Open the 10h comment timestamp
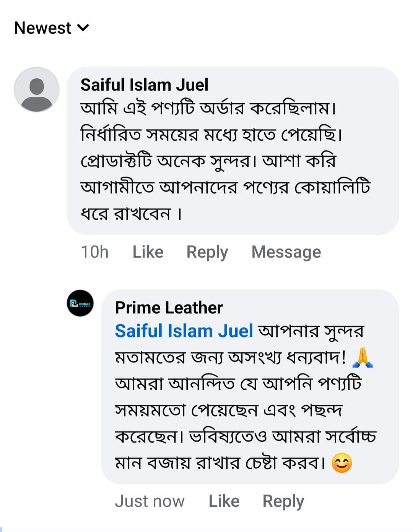The width and height of the screenshot is (413, 532). (94, 252)
